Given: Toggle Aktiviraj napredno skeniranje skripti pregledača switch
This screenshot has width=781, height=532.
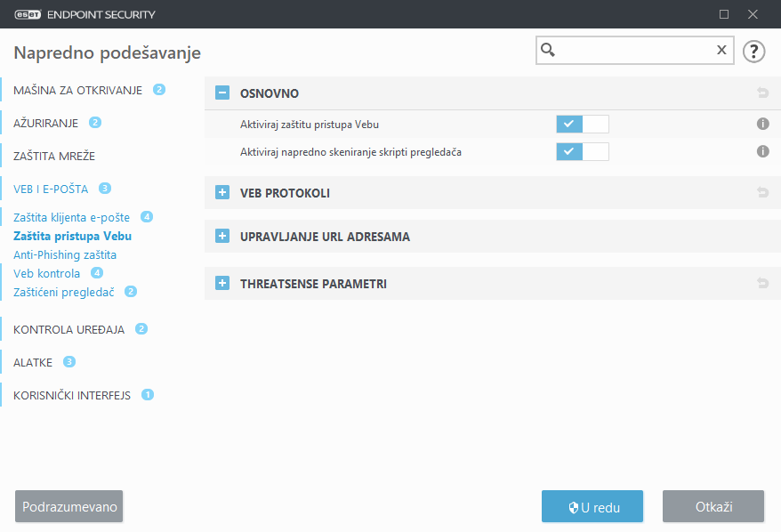Looking at the screenshot, I should click(583, 151).
